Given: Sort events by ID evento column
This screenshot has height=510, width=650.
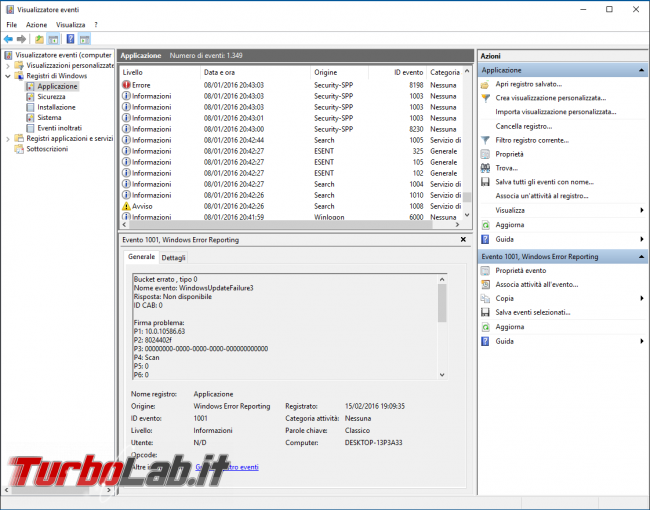Looking at the screenshot, I should (x=398, y=73).
